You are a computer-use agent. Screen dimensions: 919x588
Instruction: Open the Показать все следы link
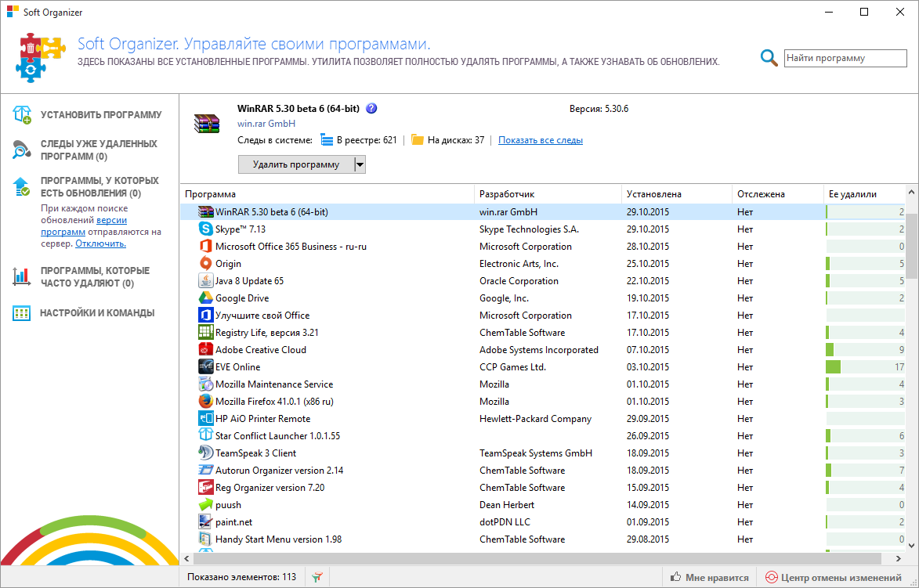540,140
